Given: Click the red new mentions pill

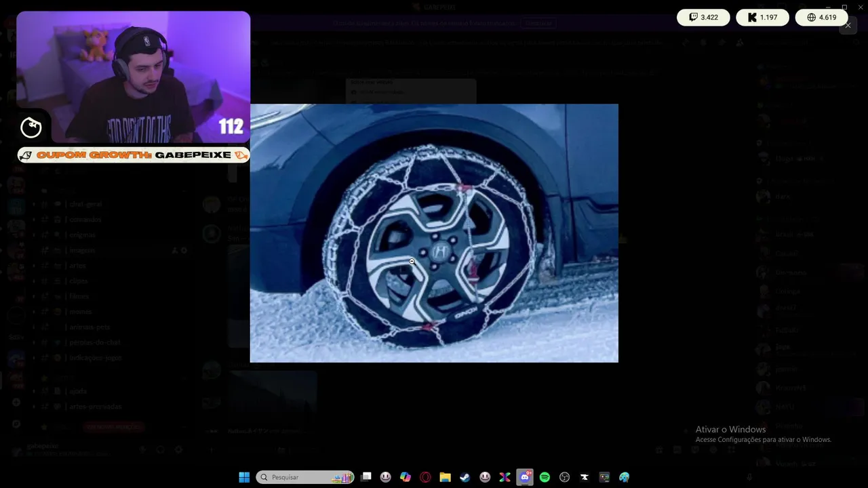Looking at the screenshot, I should click(115, 427).
